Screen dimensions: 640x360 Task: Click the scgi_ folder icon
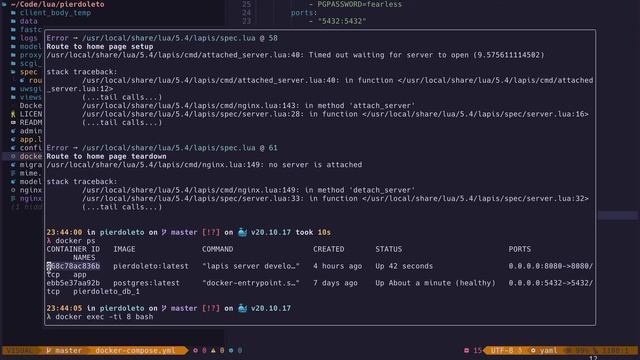point(13,63)
